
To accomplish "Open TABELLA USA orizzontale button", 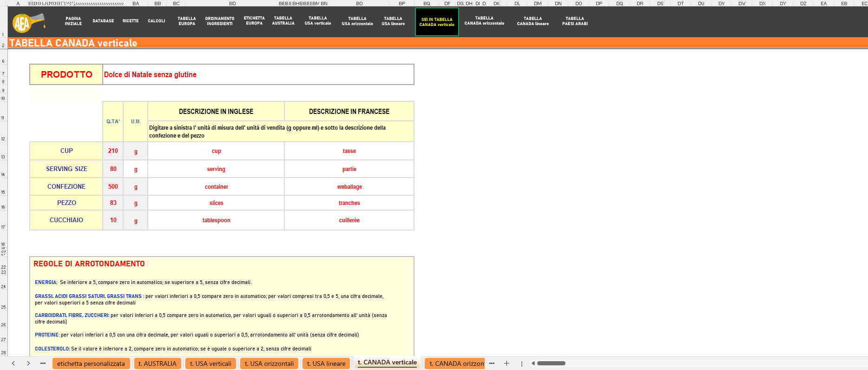I will coord(357,21).
